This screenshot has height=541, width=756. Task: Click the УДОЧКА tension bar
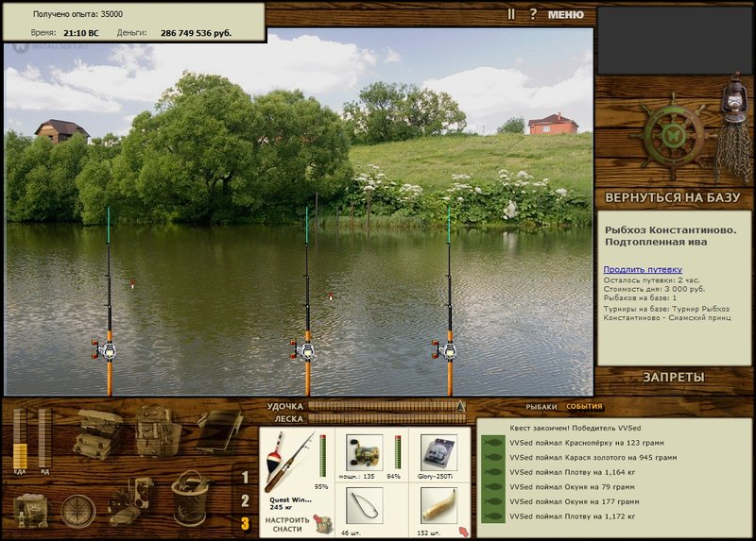click(x=387, y=406)
